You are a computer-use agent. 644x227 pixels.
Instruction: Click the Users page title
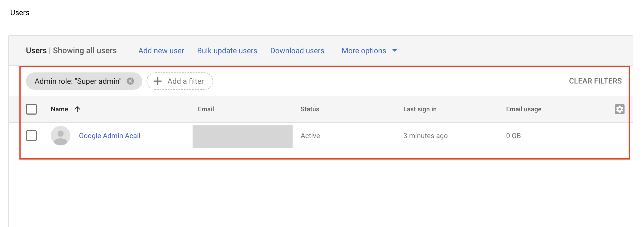click(20, 13)
